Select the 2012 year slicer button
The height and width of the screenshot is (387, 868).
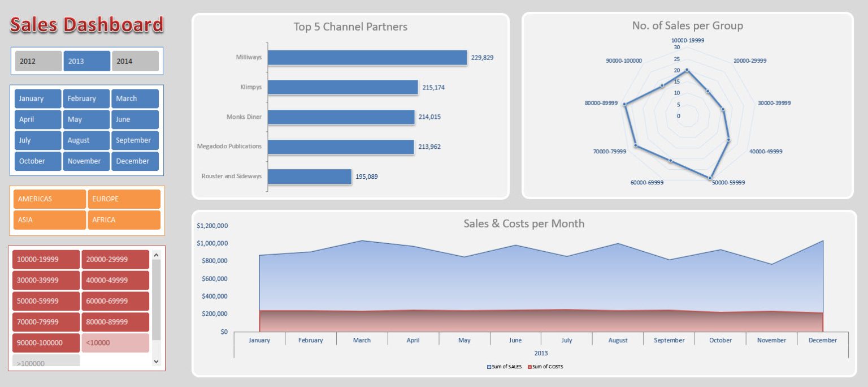pos(38,61)
